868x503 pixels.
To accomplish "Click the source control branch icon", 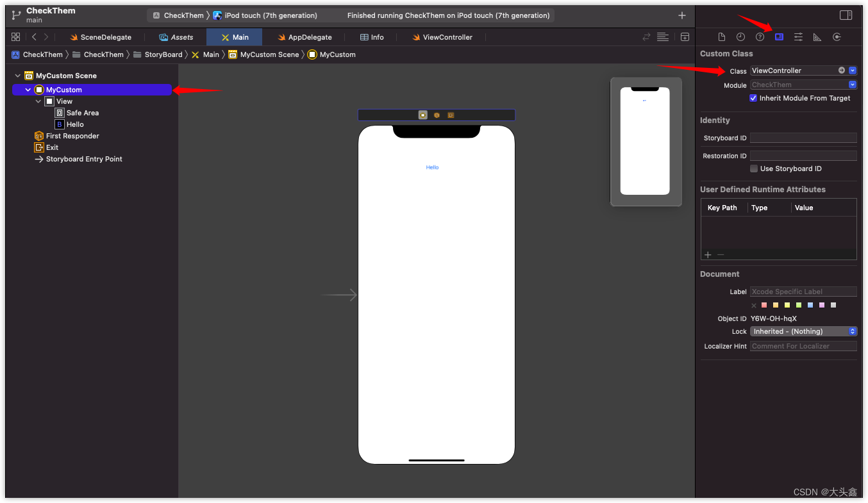I will click(x=16, y=15).
